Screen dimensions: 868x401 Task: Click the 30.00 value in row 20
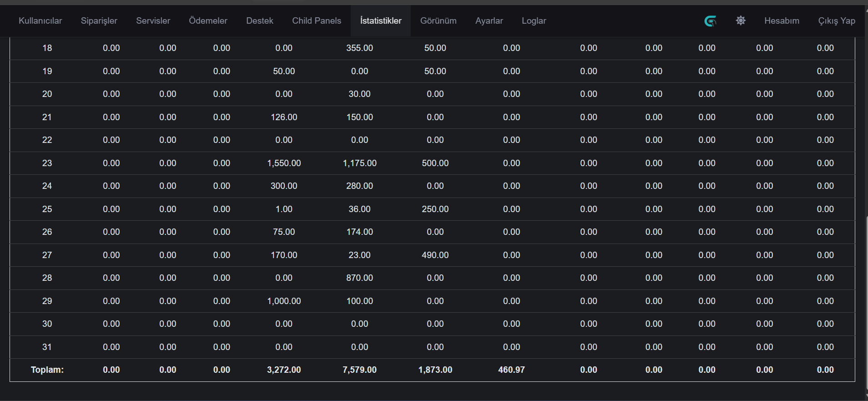point(359,94)
